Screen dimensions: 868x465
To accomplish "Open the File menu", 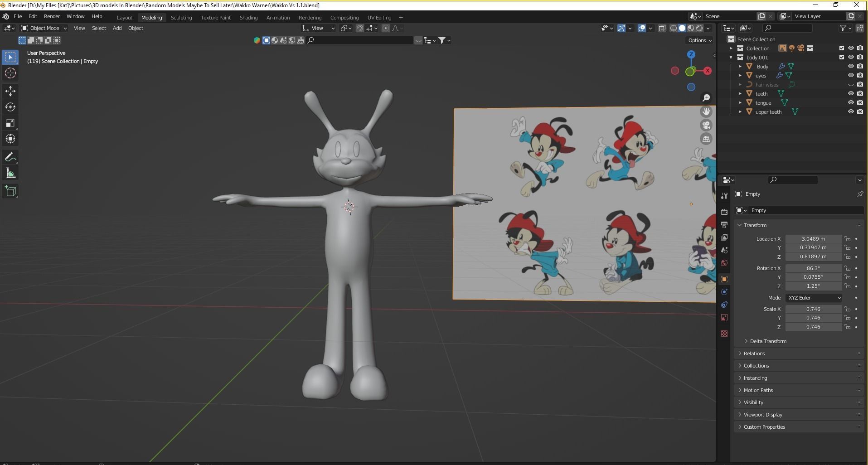I will (18, 16).
